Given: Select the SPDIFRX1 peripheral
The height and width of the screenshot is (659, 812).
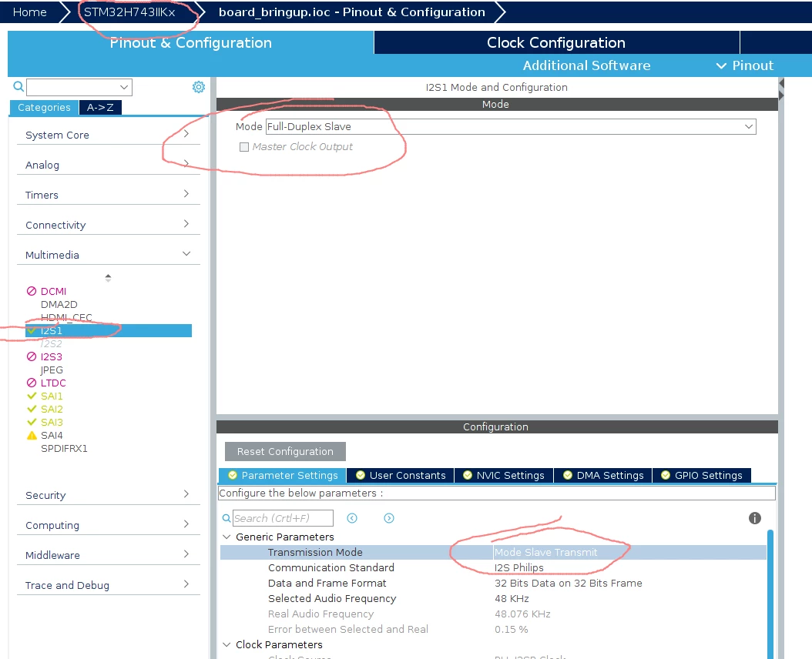Looking at the screenshot, I should point(64,448).
